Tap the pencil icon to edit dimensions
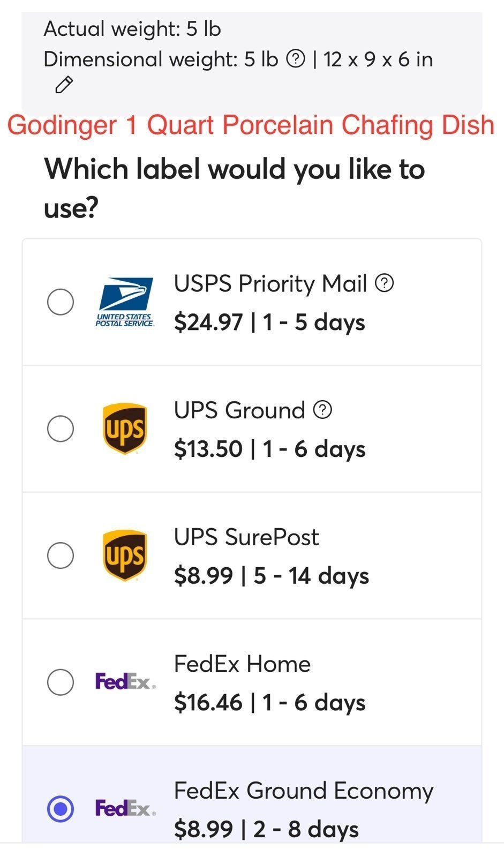The image size is (504, 857). [64, 85]
